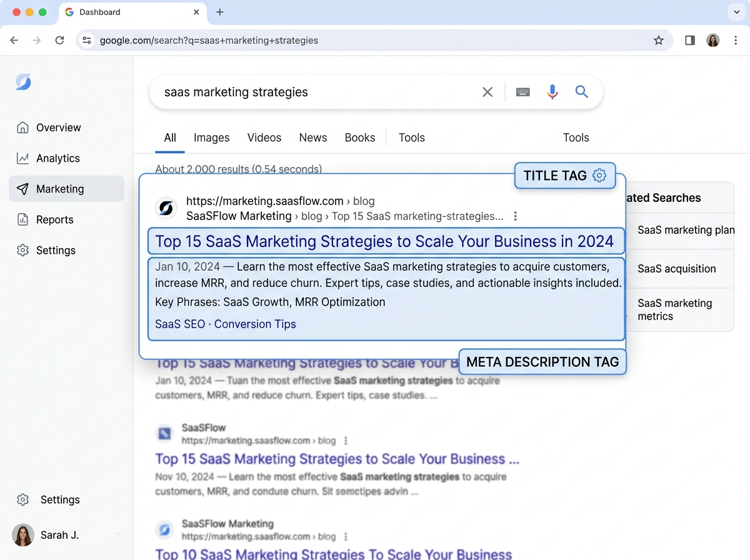Open three-dot menu on SaaSFlow Marketing result
The height and width of the screenshot is (560, 750).
[346, 536]
